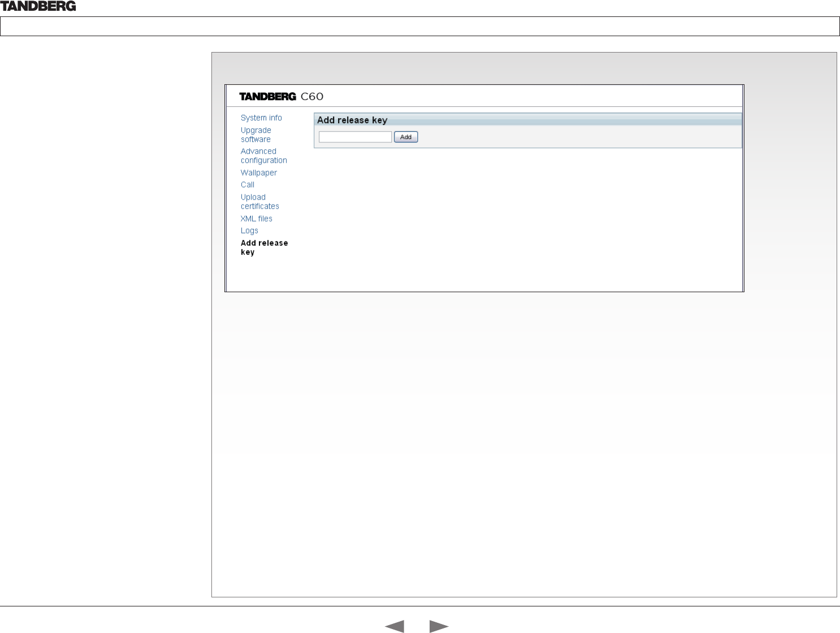This screenshot has height=633, width=840.
Task: Open the Upgrade software page
Action: tap(256, 135)
